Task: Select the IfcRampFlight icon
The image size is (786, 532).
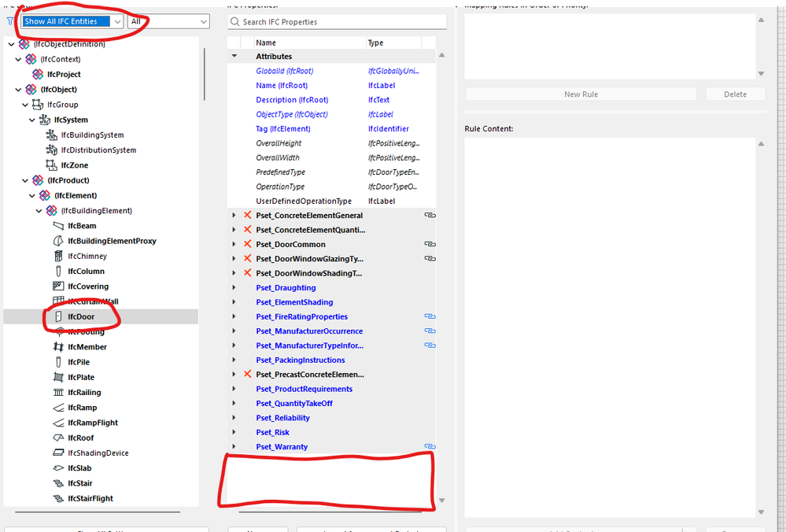Action: pos(58,423)
